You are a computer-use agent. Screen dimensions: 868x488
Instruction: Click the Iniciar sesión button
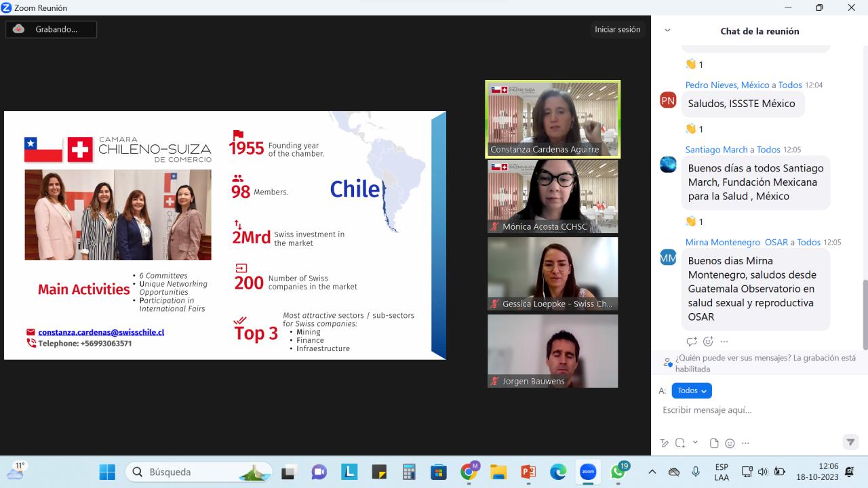click(x=617, y=29)
